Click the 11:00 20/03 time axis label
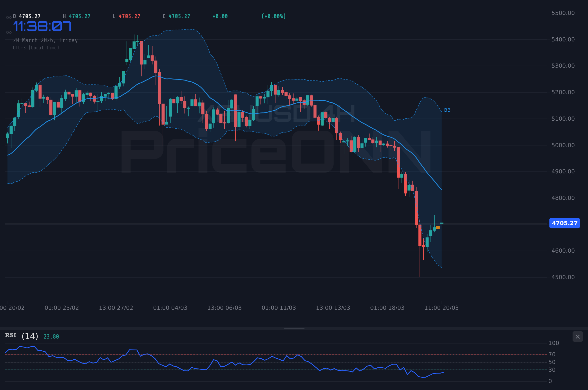 click(442, 308)
